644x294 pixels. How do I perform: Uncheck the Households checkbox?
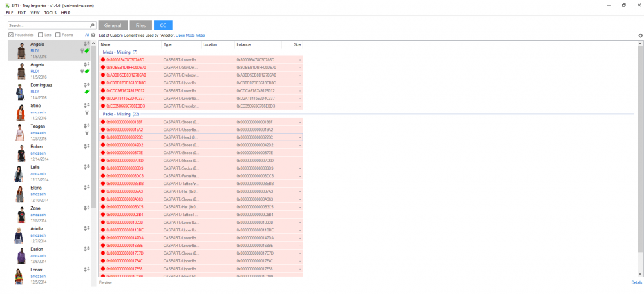(x=11, y=35)
